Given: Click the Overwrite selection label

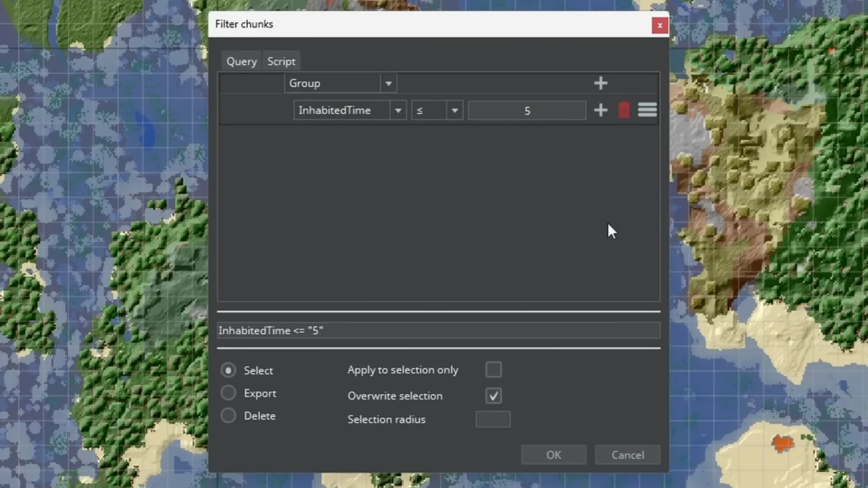Looking at the screenshot, I should pos(395,396).
